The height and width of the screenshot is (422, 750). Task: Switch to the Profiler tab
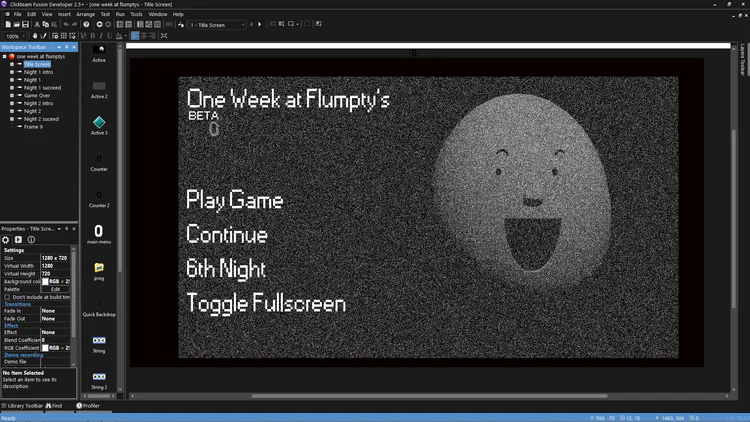[x=88, y=406]
